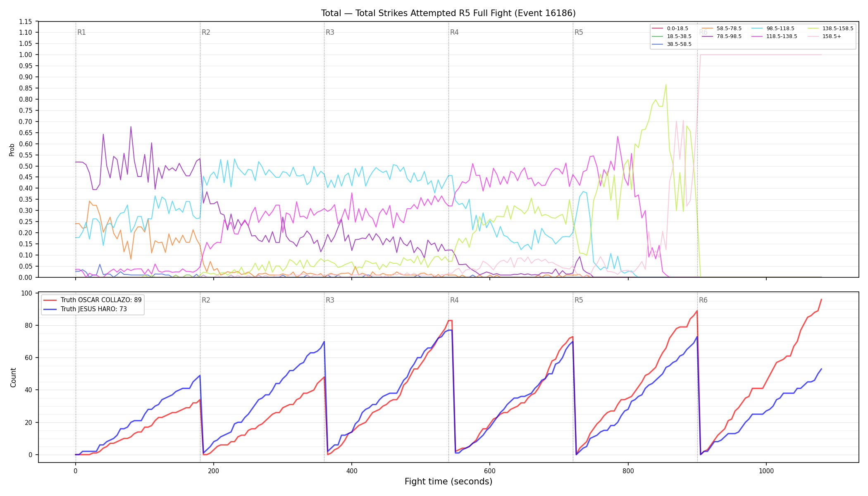Click the R2 round marker in the probability chart

[x=206, y=32]
